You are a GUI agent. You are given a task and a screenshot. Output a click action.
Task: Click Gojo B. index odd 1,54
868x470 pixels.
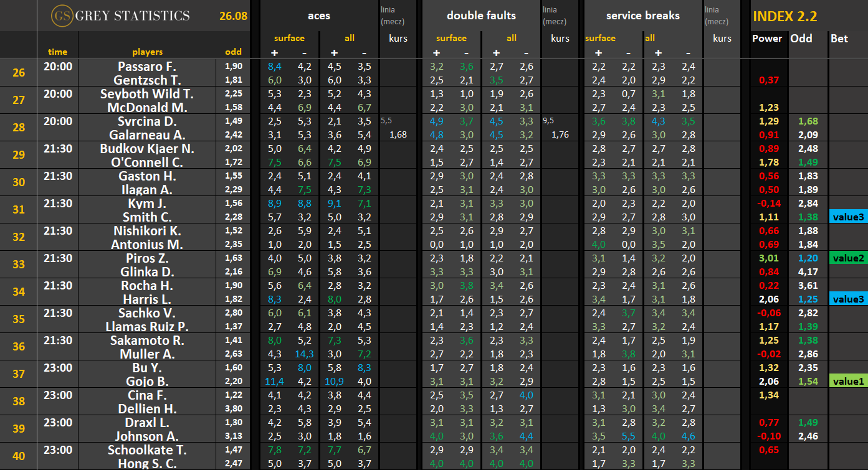(x=808, y=381)
